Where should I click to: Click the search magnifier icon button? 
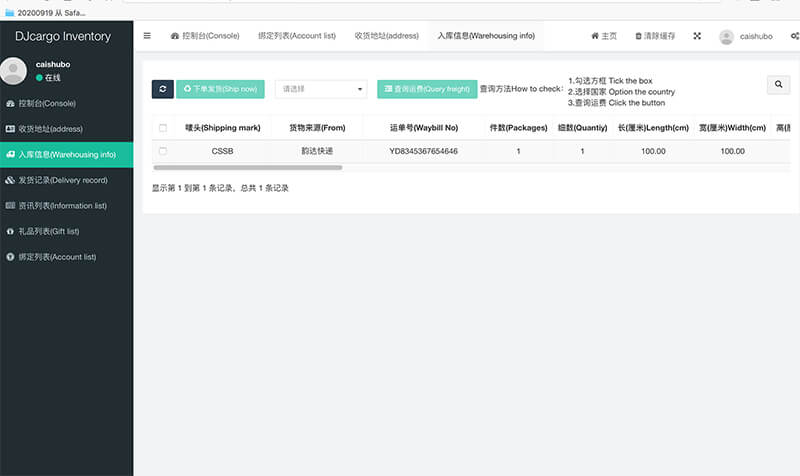(x=778, y=85)
